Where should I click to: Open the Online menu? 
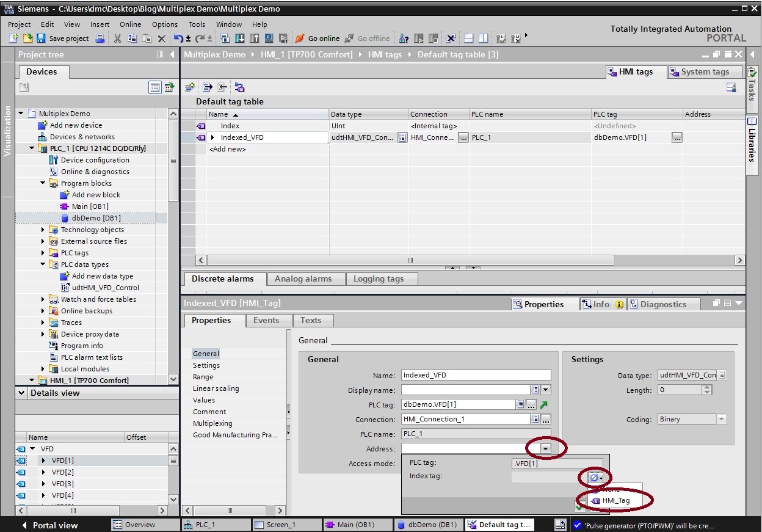(x=130, y=24)
